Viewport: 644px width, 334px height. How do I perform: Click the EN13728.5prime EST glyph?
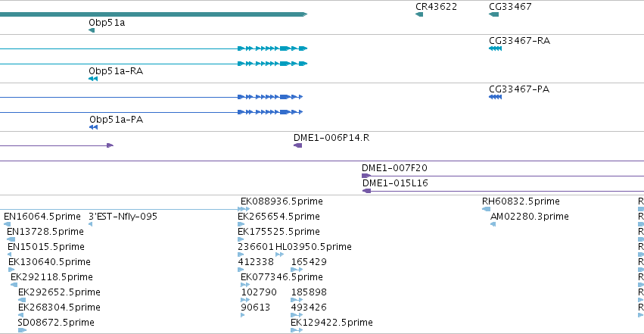(x=11, y=239)
